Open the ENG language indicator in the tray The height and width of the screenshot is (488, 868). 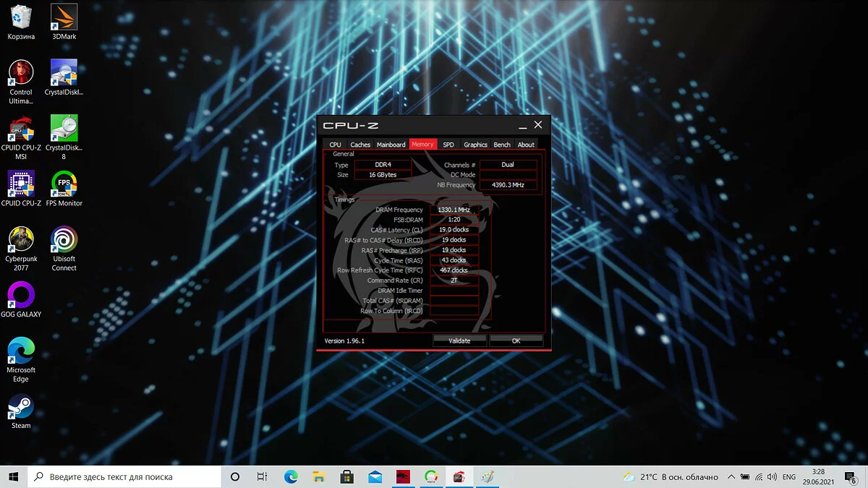[x=790, y=477]
